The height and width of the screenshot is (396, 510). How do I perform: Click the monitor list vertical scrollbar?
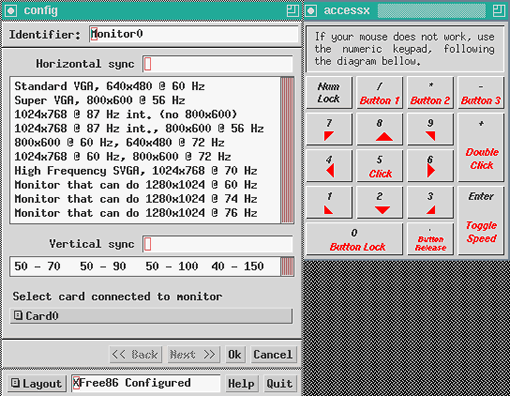click(287, 150)
